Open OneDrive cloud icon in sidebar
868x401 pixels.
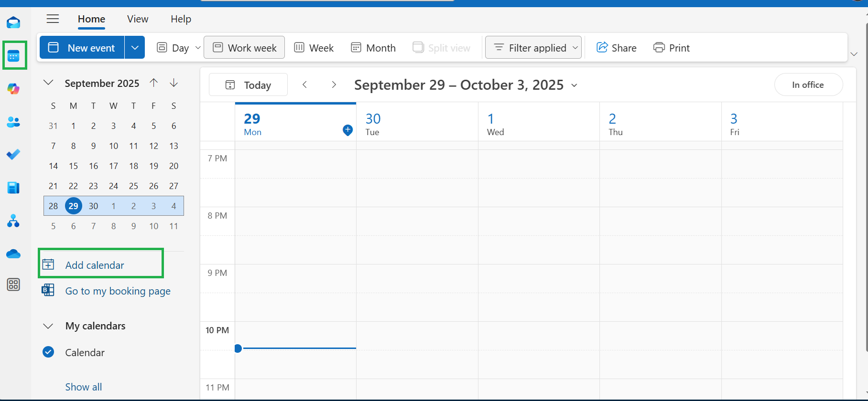pos(13,253)
